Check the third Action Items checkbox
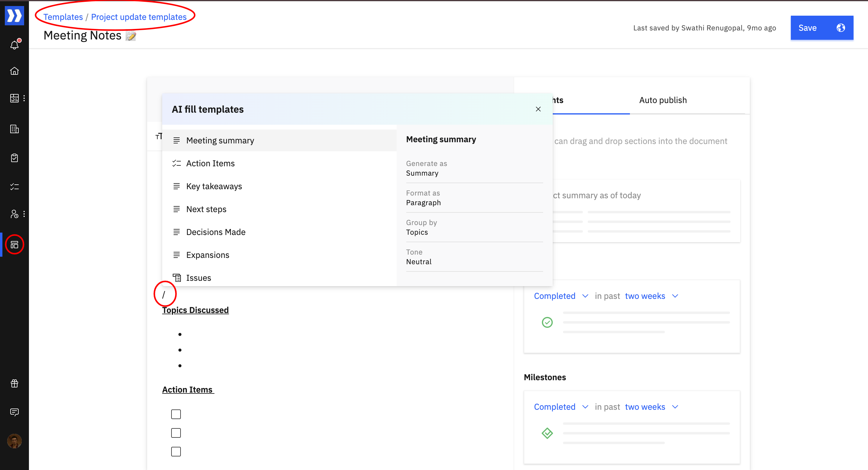Screen dimensions: 868x470 [176, 451]
